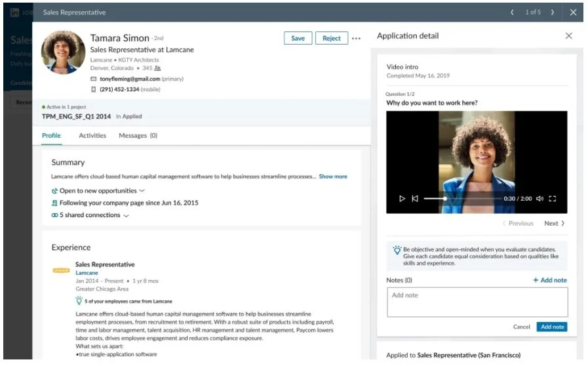Click the mobile phone icon
The height and width of the screenshot is (366, 588).
[x=93, y=89]
